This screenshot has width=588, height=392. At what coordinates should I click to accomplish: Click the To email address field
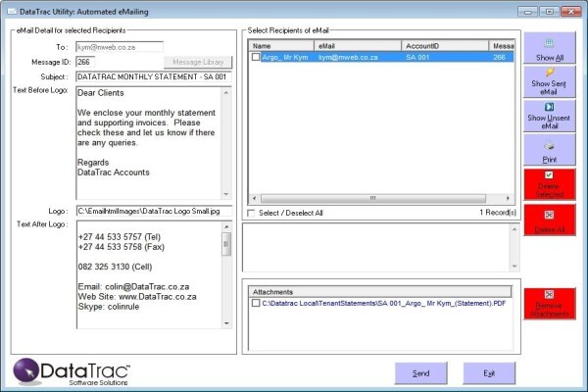[x=120, y=47]
